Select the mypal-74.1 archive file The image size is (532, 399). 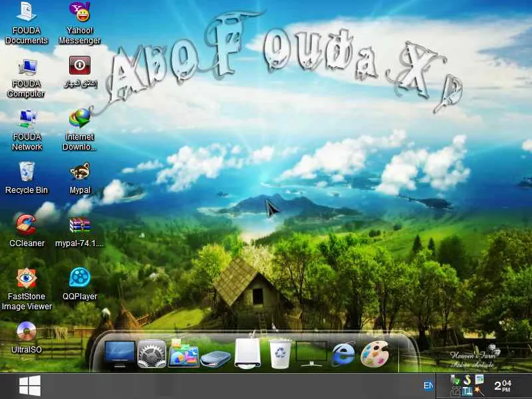click(x=80, y=231)
